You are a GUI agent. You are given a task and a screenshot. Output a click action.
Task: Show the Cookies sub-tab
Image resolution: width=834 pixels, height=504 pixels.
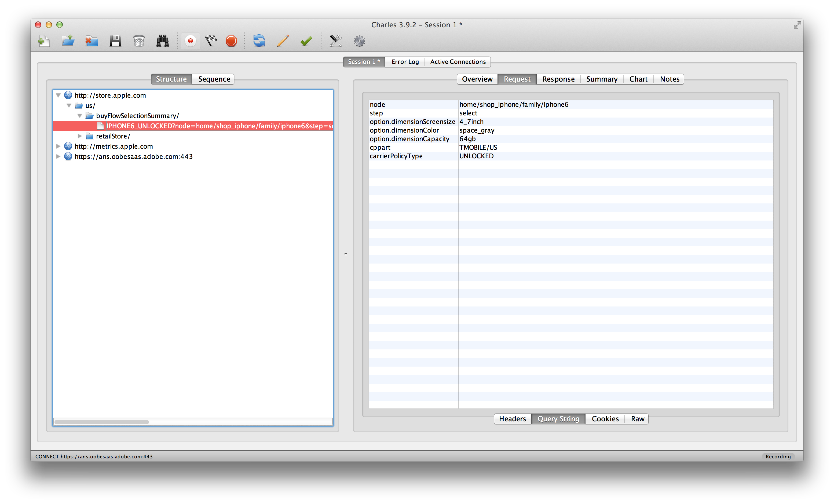pos(605,419)
